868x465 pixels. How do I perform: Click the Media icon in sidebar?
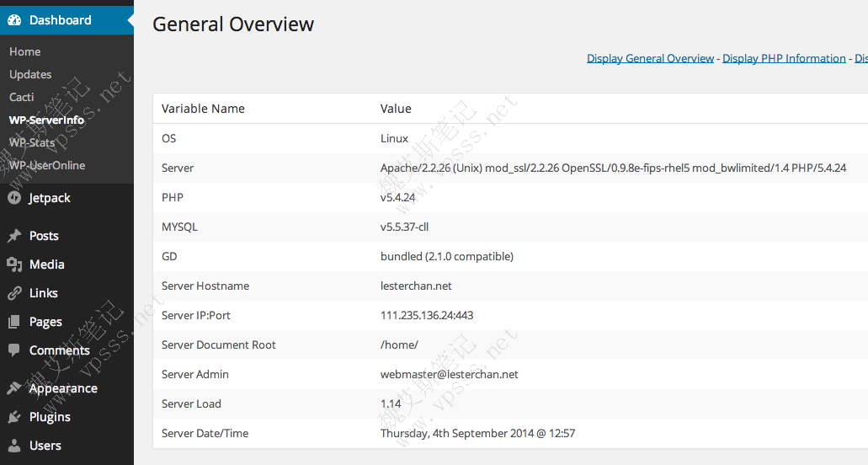[x=14, y=265]
